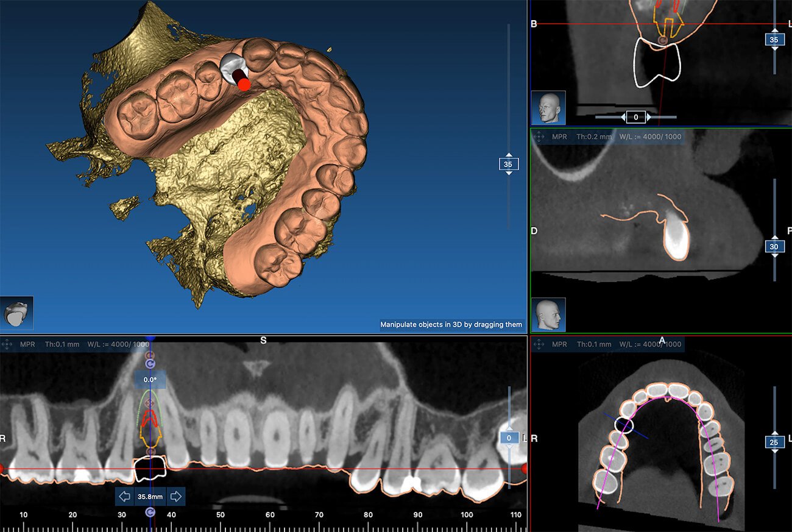The image size is (792, 532).
Task: Click the up arrow on top-right view's 35 slider
Action: [x=774, y=29]
